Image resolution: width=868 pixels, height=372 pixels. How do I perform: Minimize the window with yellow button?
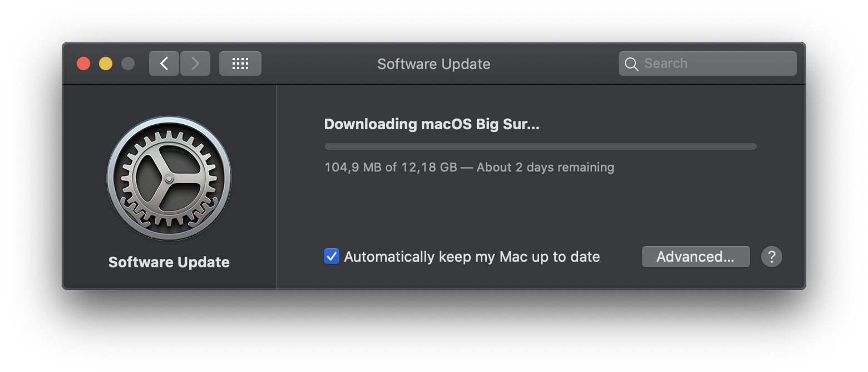[x=106, y=63]
